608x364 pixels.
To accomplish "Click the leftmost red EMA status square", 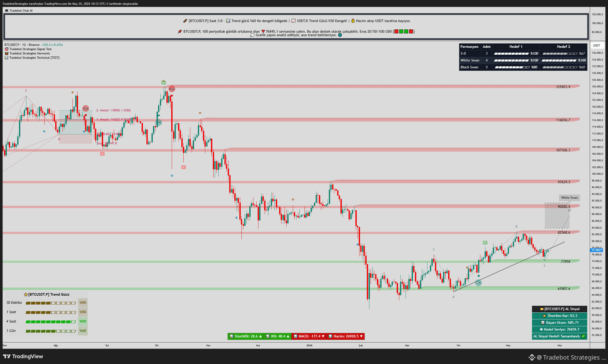I will click(396, 31).
